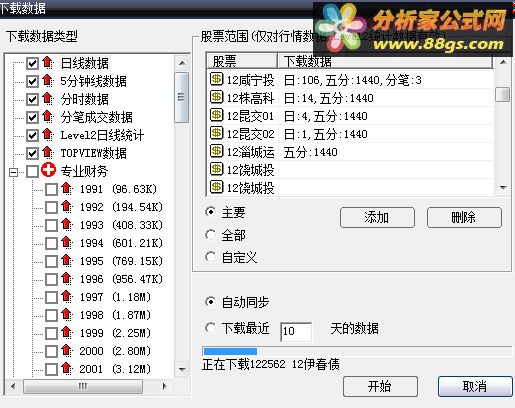Click the down arrow of data-type list scrollbar
The image size is (515, 408).
click(182, 369)
